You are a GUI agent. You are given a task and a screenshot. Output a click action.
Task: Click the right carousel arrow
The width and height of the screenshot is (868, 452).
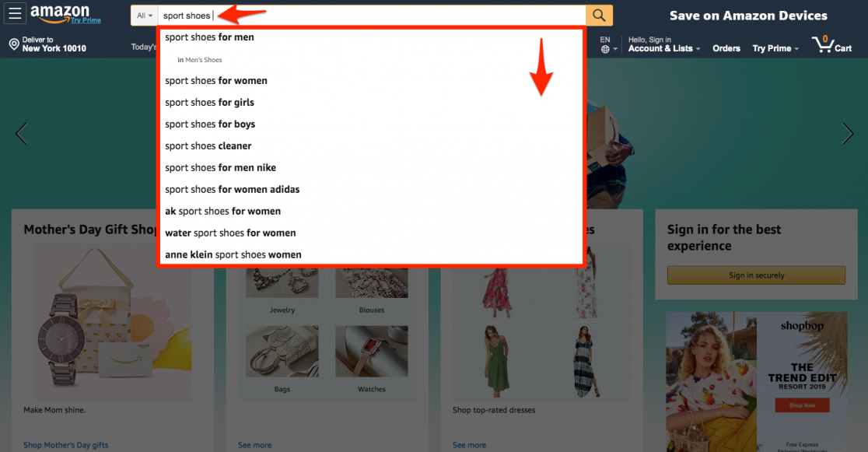pos(847,133)
